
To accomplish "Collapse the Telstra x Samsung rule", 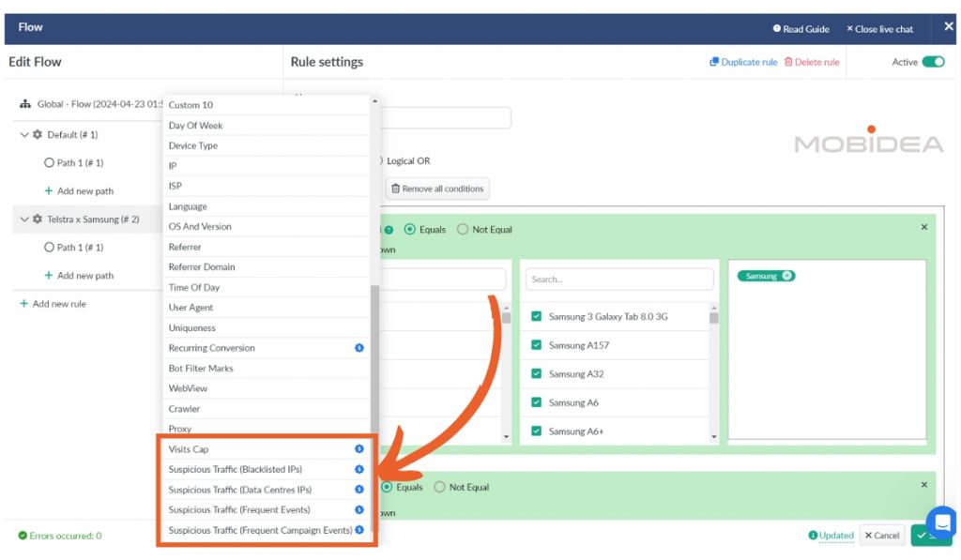I will pyautogui.click(x=24, y=219).
